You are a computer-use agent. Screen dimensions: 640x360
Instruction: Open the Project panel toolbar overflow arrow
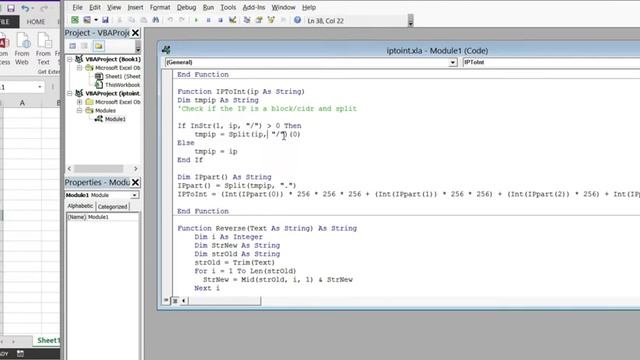click(138, 47)
